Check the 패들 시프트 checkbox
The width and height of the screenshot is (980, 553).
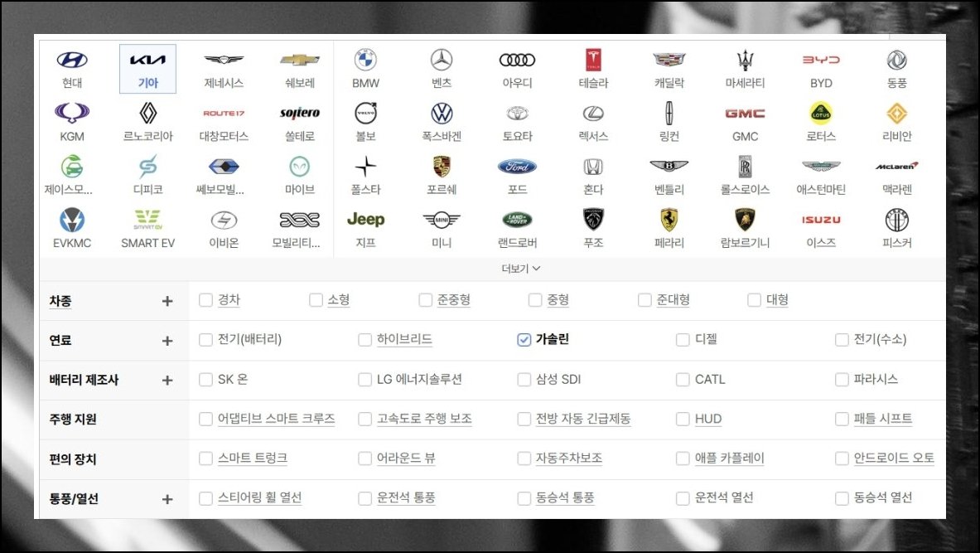click(x=842, y=420)
